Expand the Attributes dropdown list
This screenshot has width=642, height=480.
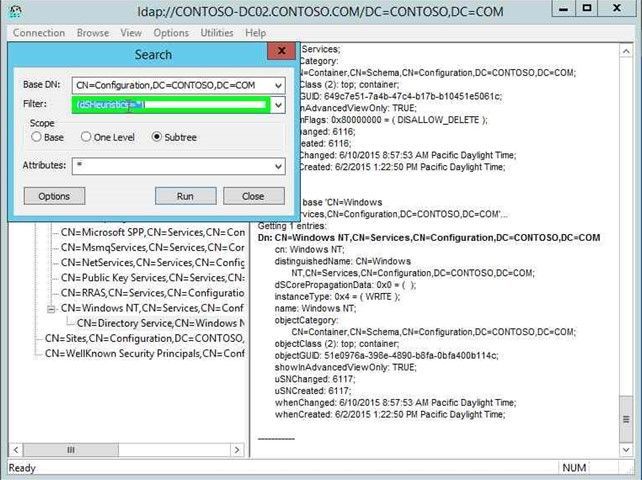click(x=278, y=166)
